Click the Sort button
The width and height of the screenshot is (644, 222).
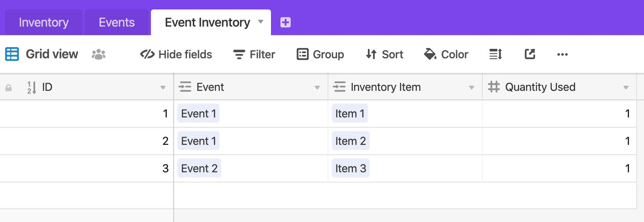(x=385, y=54)
